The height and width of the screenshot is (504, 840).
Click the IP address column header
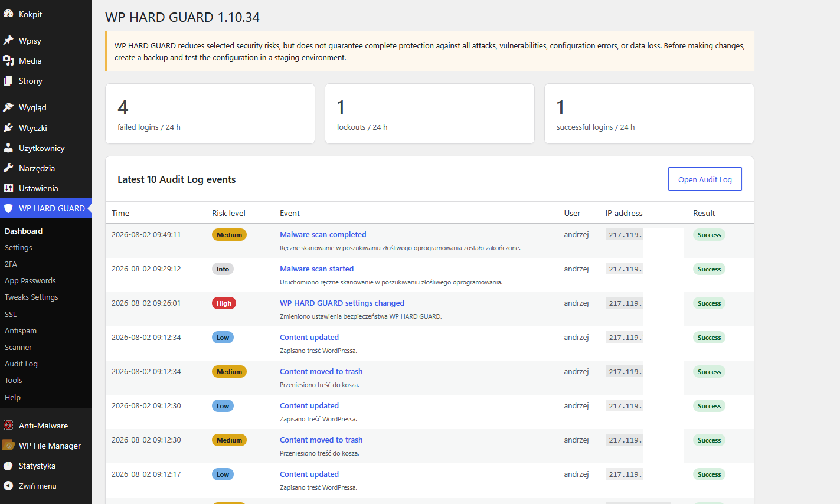coord(624,213)
